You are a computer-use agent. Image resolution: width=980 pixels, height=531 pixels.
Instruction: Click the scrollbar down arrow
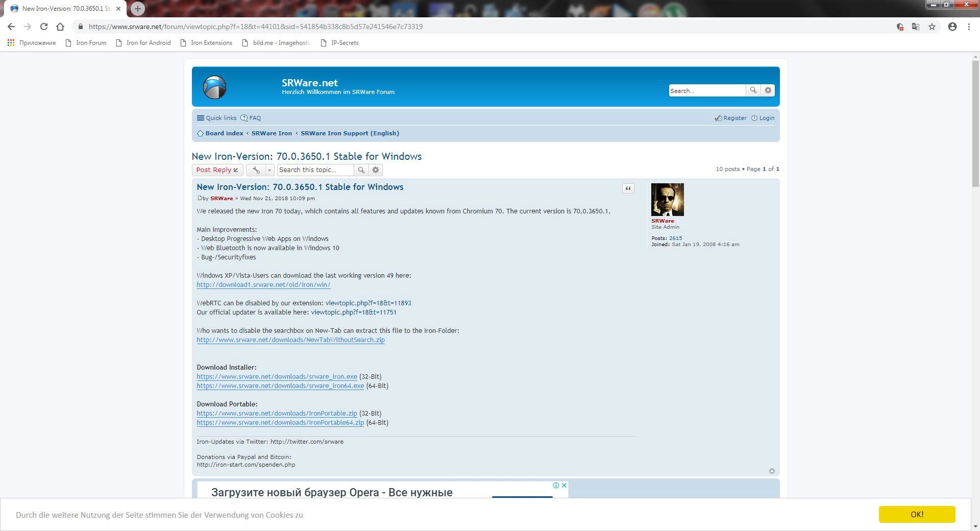click(x=975, y=526)
